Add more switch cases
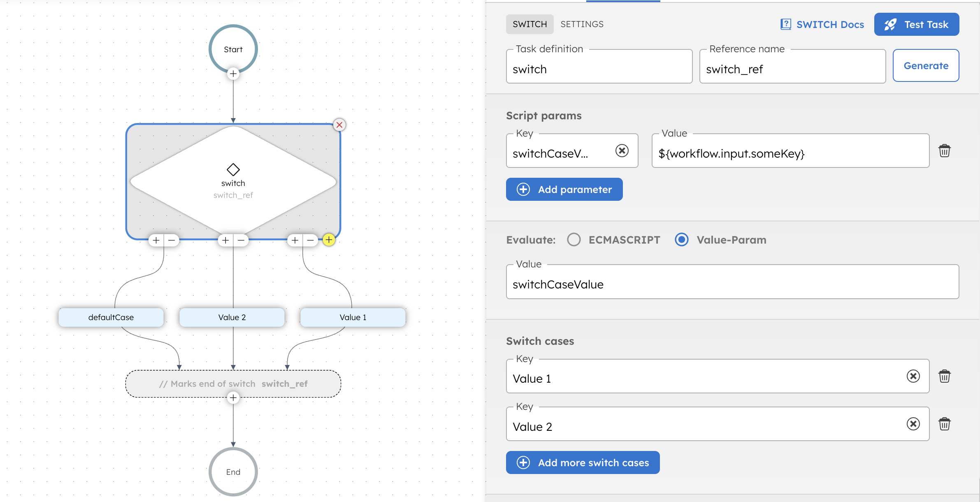Screen dimensions: 980x502 [x=582, y=462]
